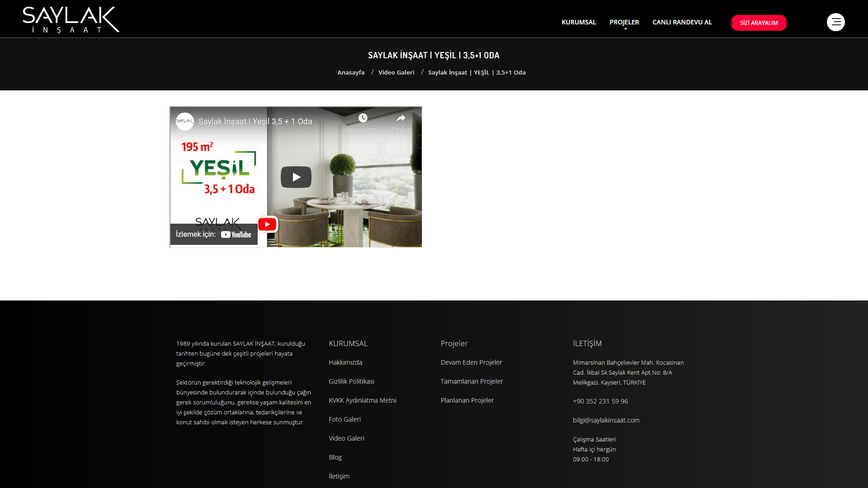Open Devam Eden Projeler link

pyautogui.click(x=471, y=362)
